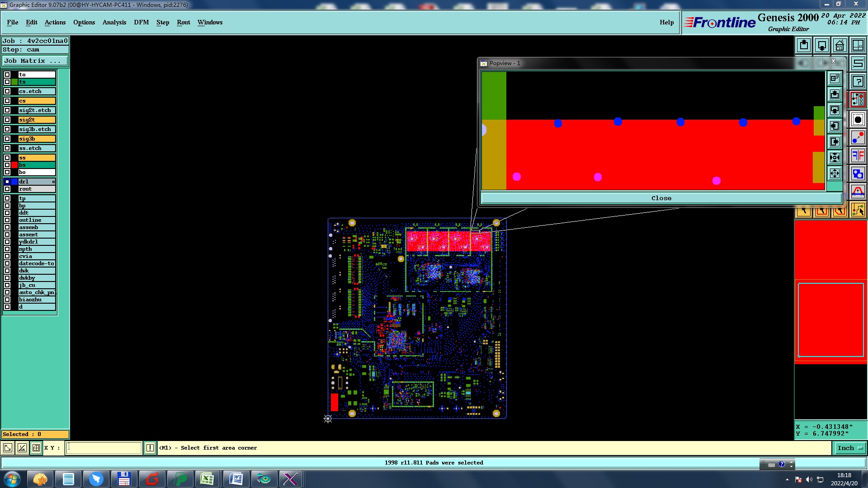Click the help question mark tool
Screen dimensions: 868x488
[x=858, y=82]
